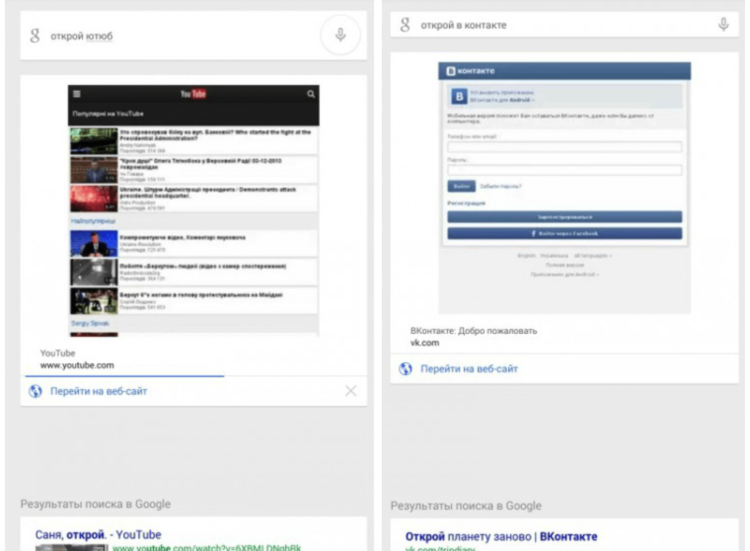750x551 pixels.
Task: Click the globe icon under the vk.com card
Action: tap(405, 369)
